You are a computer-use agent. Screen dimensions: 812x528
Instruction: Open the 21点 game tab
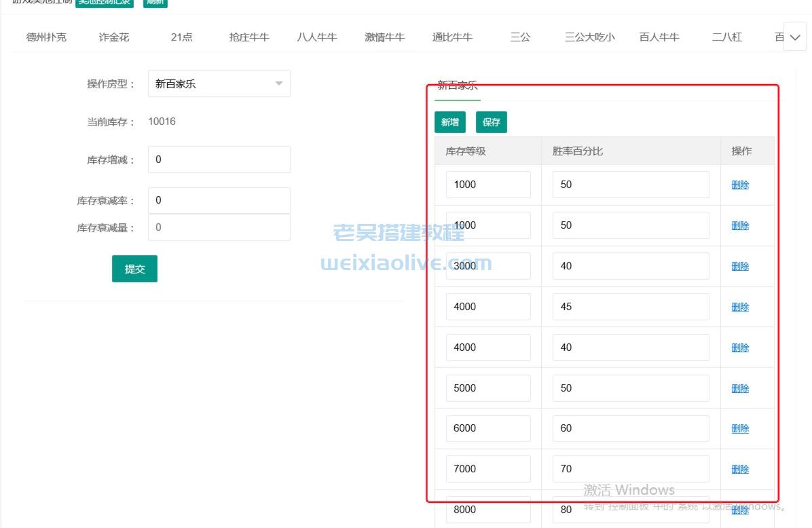[181, 37]
